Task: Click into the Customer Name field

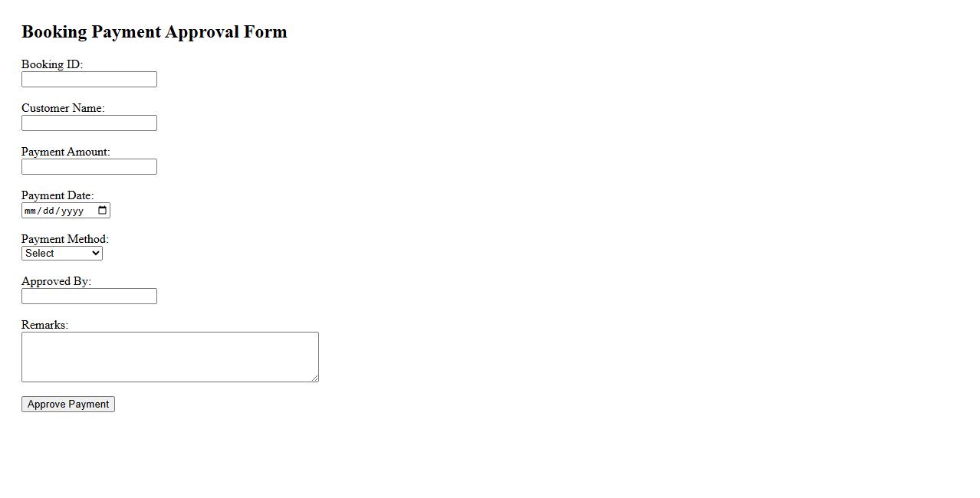Action: pyautogui.click(x=89, y=123)
